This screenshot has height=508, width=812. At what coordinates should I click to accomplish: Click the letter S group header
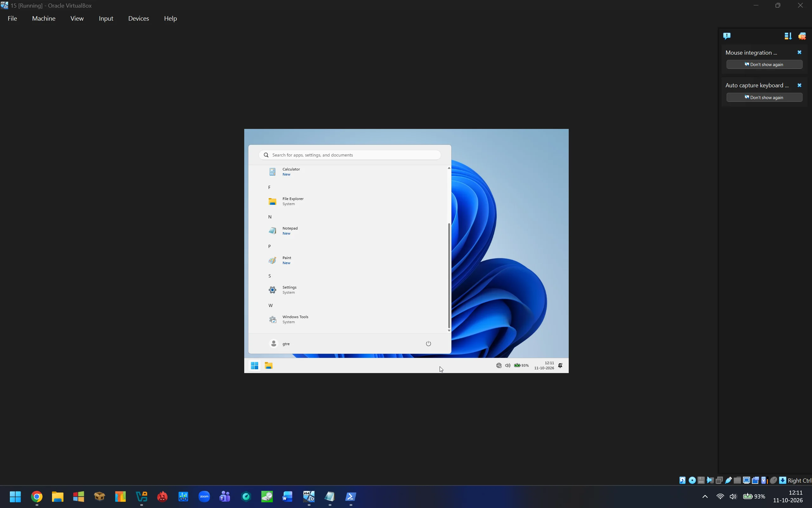click(269, 276)
